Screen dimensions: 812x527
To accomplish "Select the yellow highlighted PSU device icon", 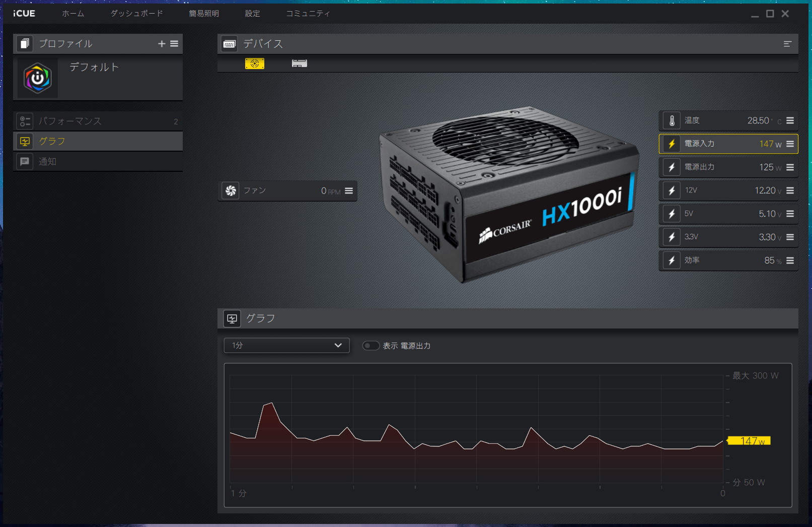I will click(255, 63).
